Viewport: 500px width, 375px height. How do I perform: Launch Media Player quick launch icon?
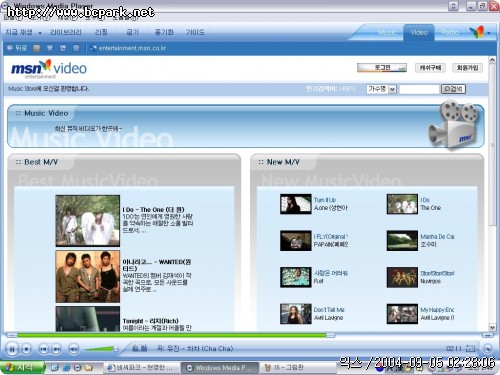pyautogui.click(x=77, y=367)
